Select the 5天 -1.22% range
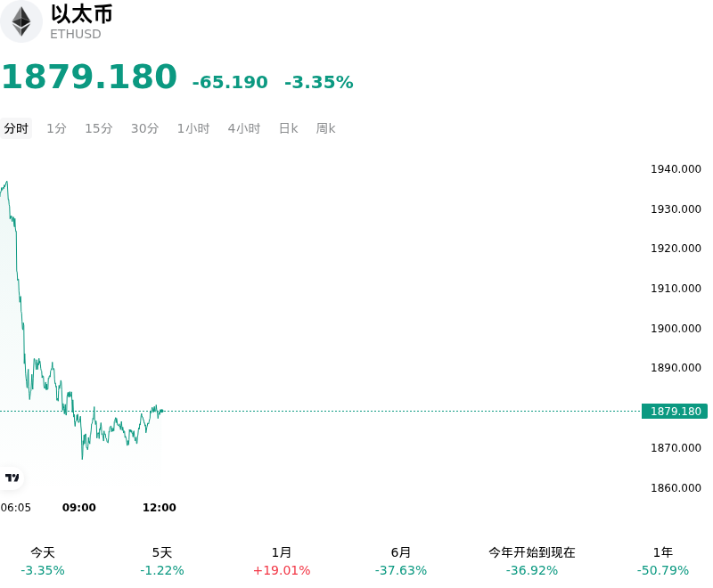This screenshot has height=588, width=713. pos(162,561)
